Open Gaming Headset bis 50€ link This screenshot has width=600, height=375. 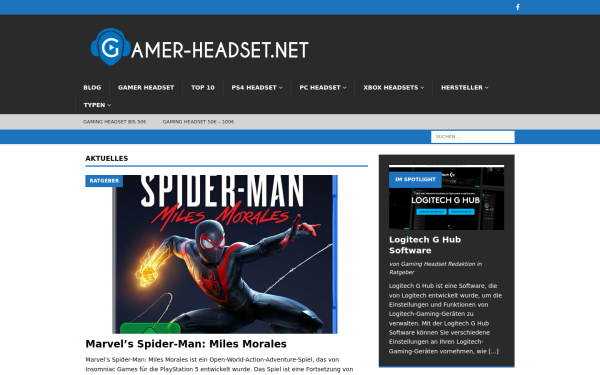pyautogui.click(x=114, y=122)
